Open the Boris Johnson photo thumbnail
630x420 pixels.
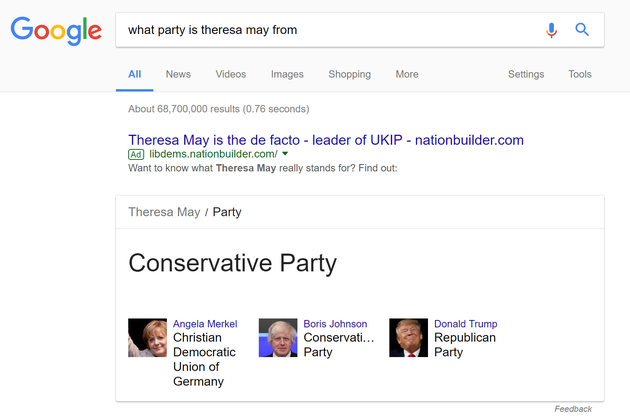[278, 338]
